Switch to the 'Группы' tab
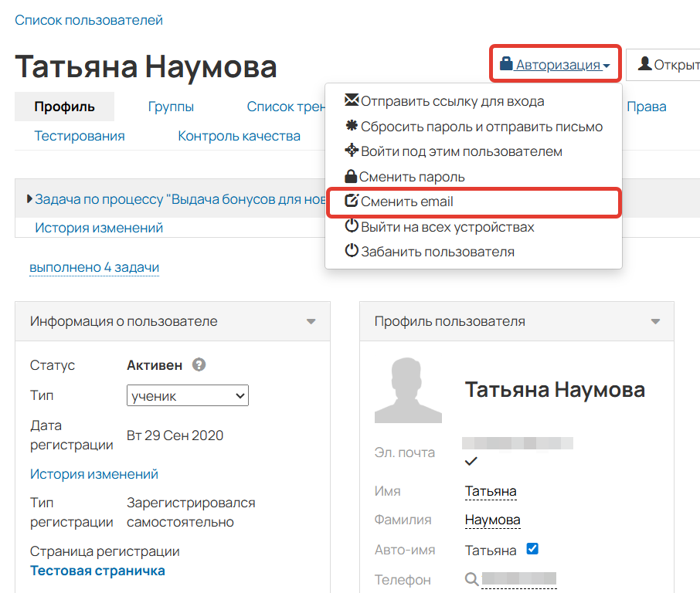The image size is (700, 593). pyautogui.click(x=170, y=107)
